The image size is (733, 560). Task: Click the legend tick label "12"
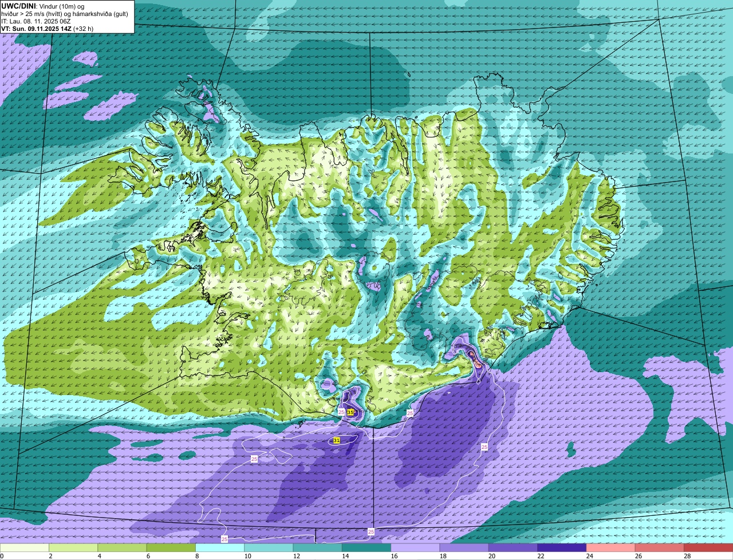tap(295, 556)
